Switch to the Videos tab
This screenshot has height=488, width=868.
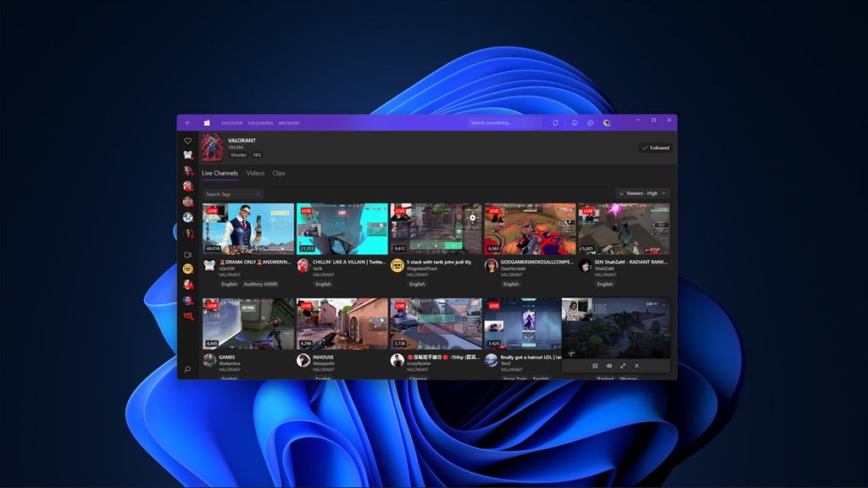(255, 173)
